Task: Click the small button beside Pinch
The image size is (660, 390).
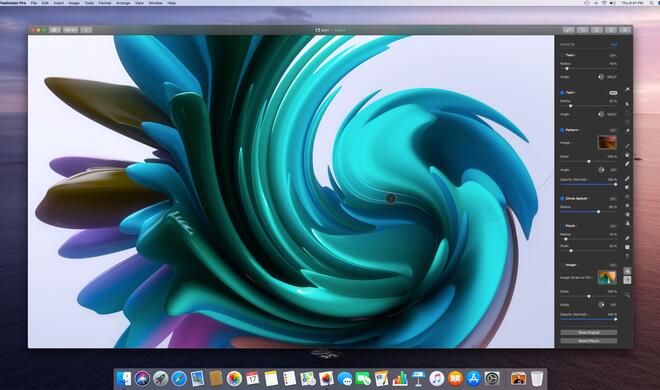Action: point(613,226)
